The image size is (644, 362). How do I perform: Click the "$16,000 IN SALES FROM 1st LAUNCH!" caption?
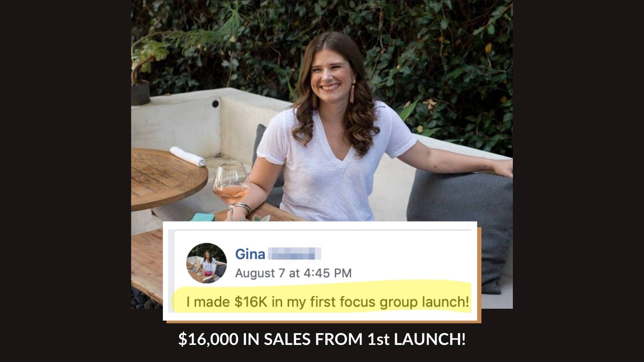(322, 339)
